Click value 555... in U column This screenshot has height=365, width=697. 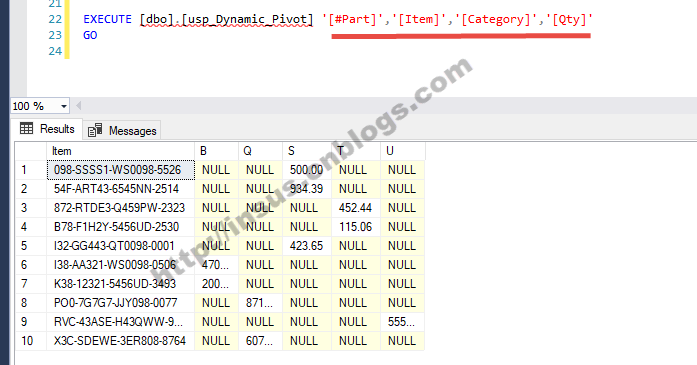[402, 322]
